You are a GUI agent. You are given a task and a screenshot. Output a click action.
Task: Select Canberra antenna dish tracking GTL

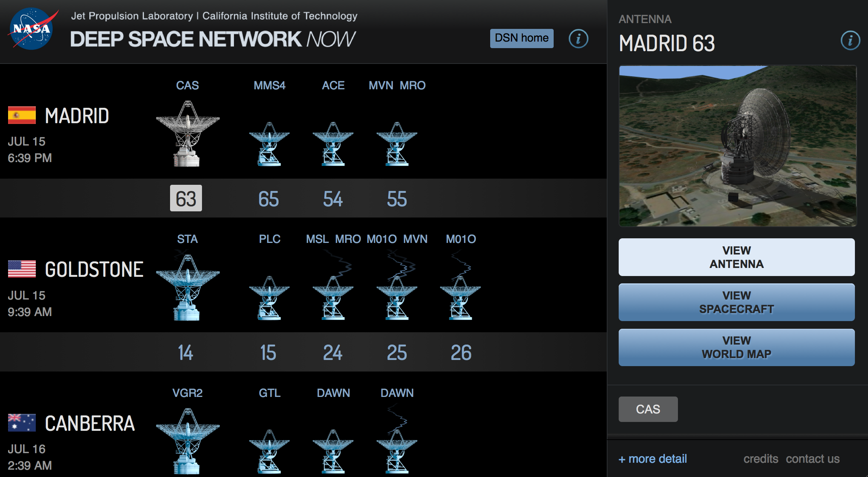269,452
